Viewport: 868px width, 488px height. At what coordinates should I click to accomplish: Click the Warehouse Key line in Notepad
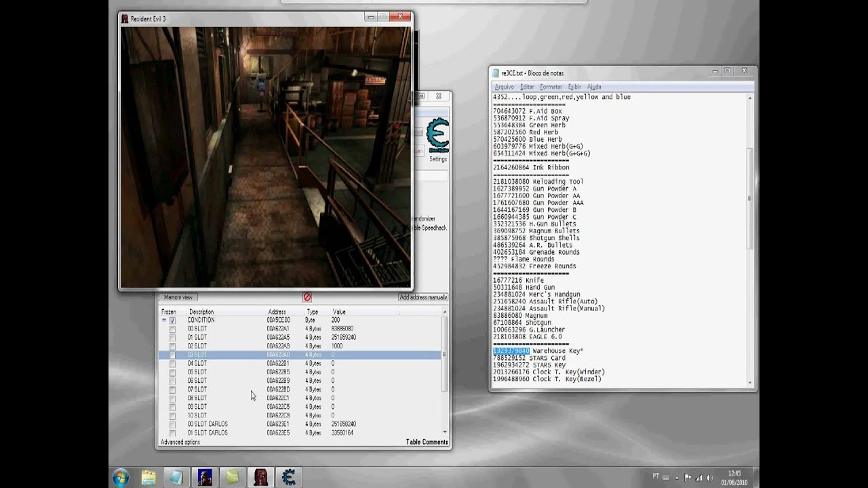538,351
